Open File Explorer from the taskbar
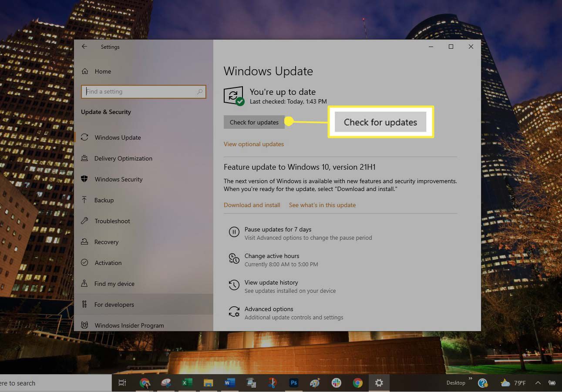 tap(208, 383)
